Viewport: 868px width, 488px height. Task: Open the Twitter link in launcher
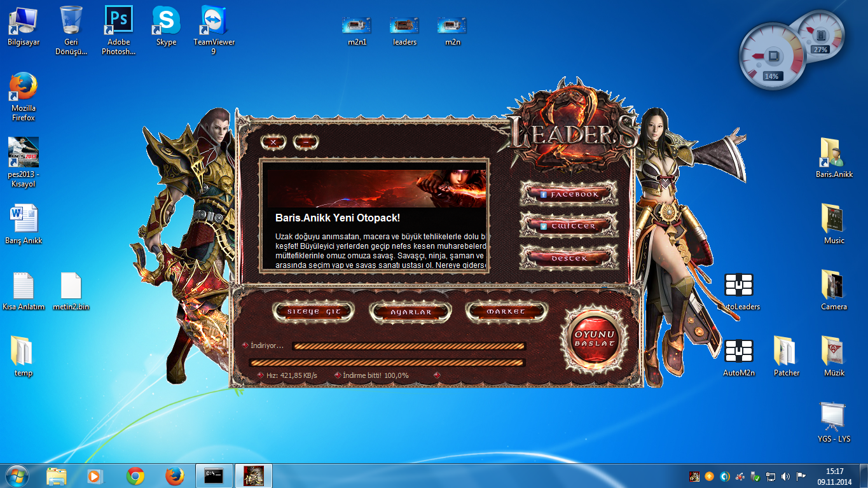click(x=569, y=226)
